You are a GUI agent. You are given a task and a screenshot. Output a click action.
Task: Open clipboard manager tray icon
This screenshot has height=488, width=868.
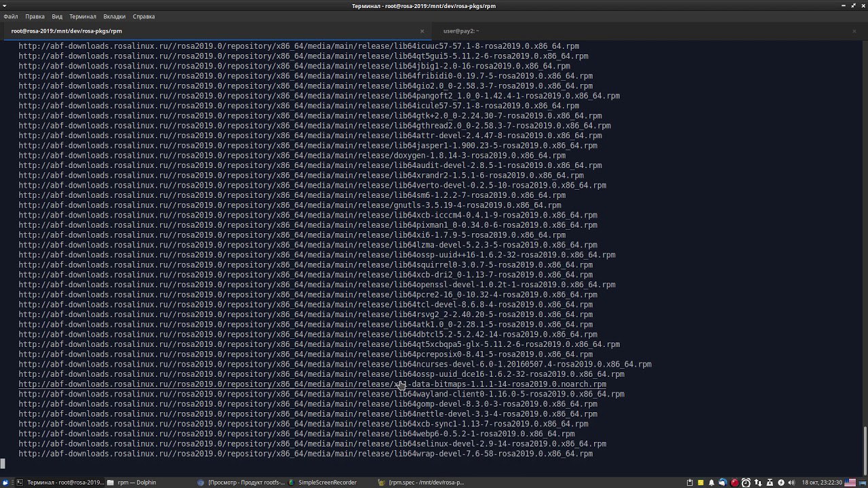click(x=690, y=483)
